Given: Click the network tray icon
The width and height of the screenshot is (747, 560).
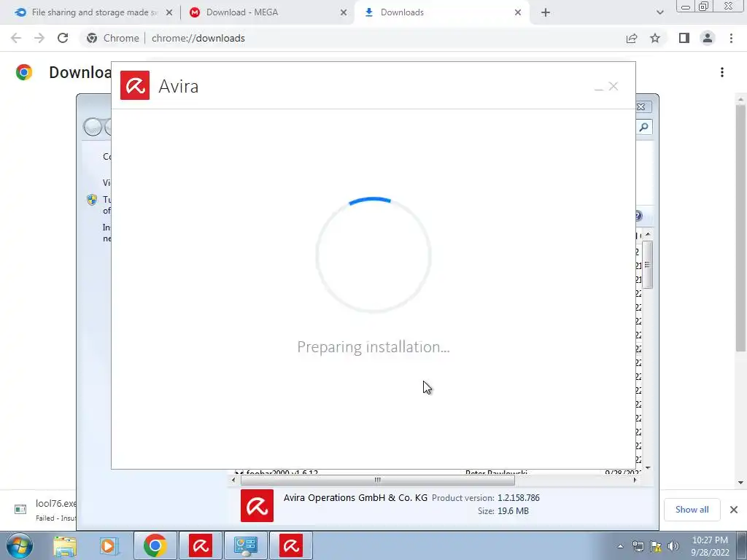Looking at the screenshot, I should [638, 546].
